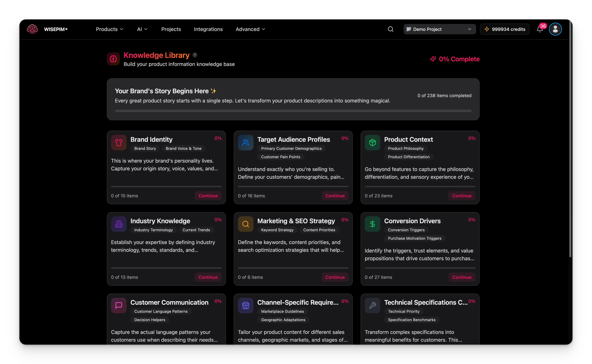Click the Customer Communication chat icon
This screenshot has height=364, width=592.
click(x=118, y=305)
